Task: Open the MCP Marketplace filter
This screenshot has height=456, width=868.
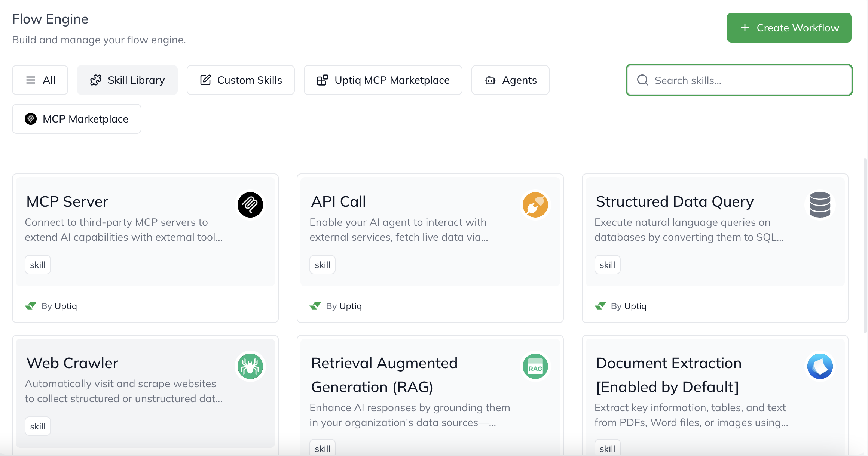Action: click(77, 119)
